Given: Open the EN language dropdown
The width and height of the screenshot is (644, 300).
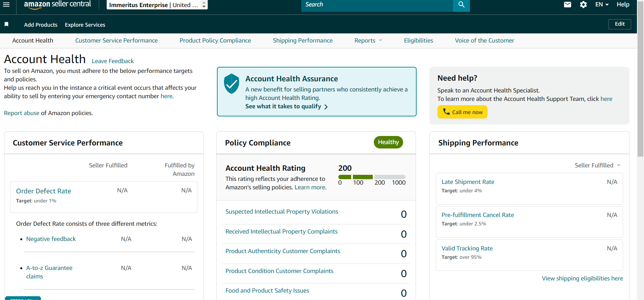Looking at the screenshot, I should [x=602, y=5].
